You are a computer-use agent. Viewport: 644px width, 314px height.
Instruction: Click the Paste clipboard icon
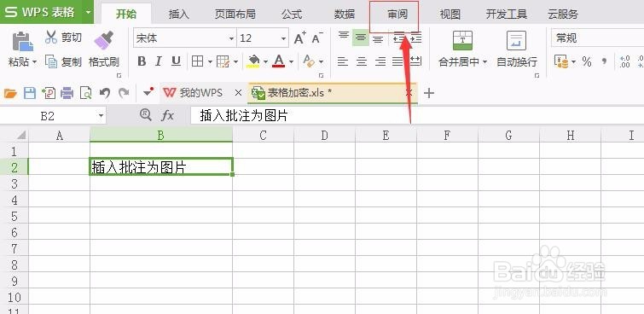click(22, 42)
